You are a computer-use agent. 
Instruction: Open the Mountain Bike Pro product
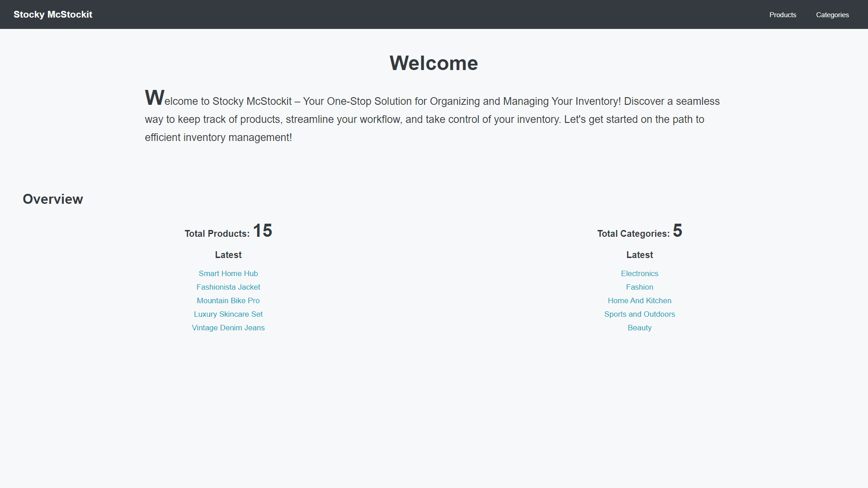click(228, 300)
